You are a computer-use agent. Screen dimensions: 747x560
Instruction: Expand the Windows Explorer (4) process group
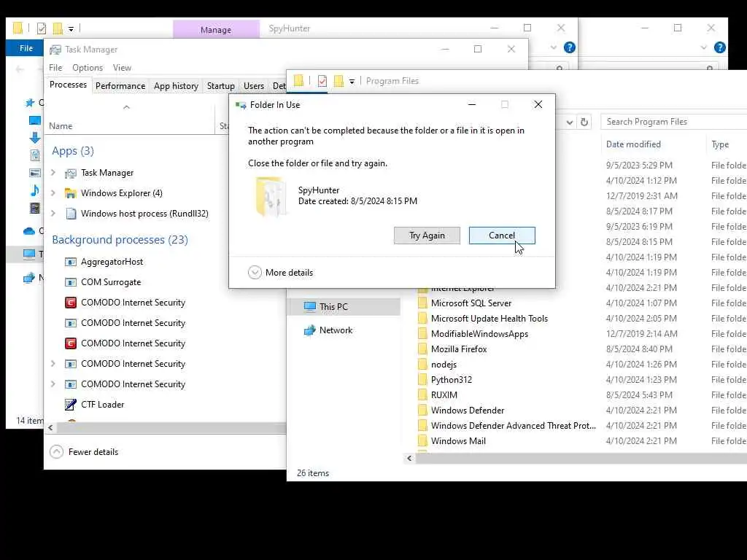(53, 192)
